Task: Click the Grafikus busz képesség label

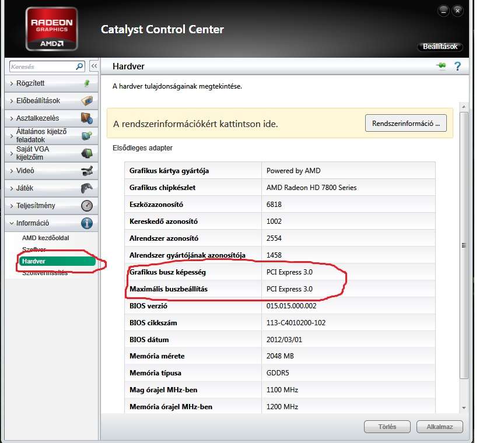Action: (x=167, y=272)
